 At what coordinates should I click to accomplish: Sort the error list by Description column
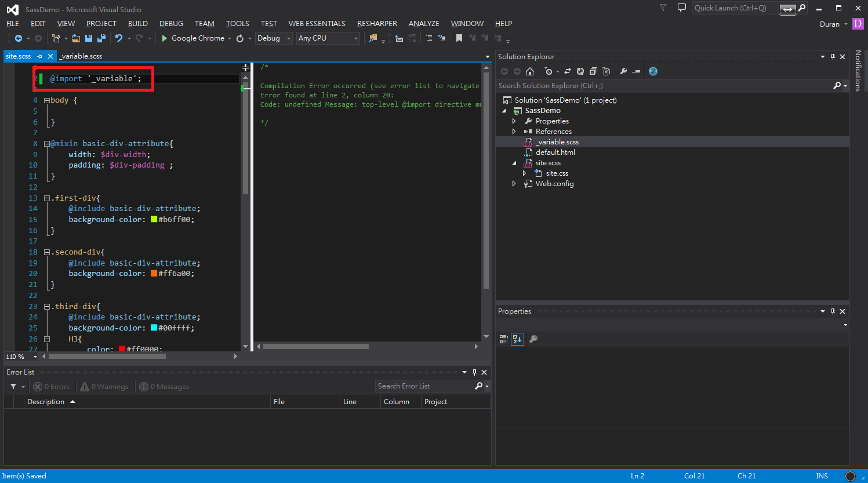46,402
